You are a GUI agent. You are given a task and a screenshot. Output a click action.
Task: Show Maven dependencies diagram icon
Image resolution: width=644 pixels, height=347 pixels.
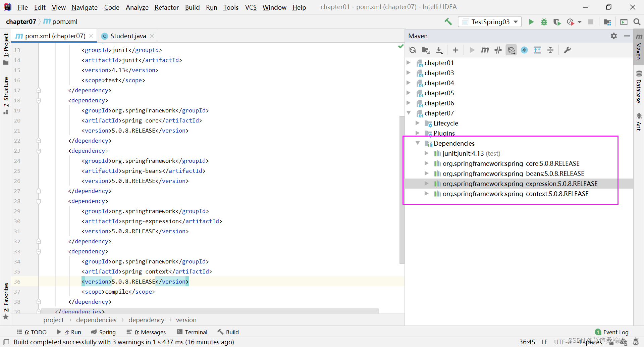tap(537, 50)
